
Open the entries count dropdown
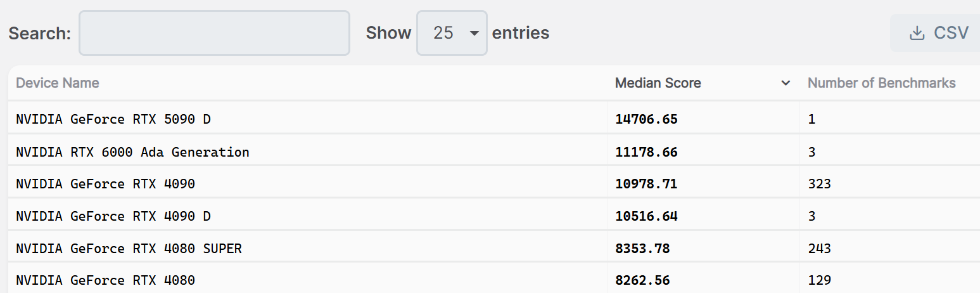pyautogui.click(x=452, y=33)
